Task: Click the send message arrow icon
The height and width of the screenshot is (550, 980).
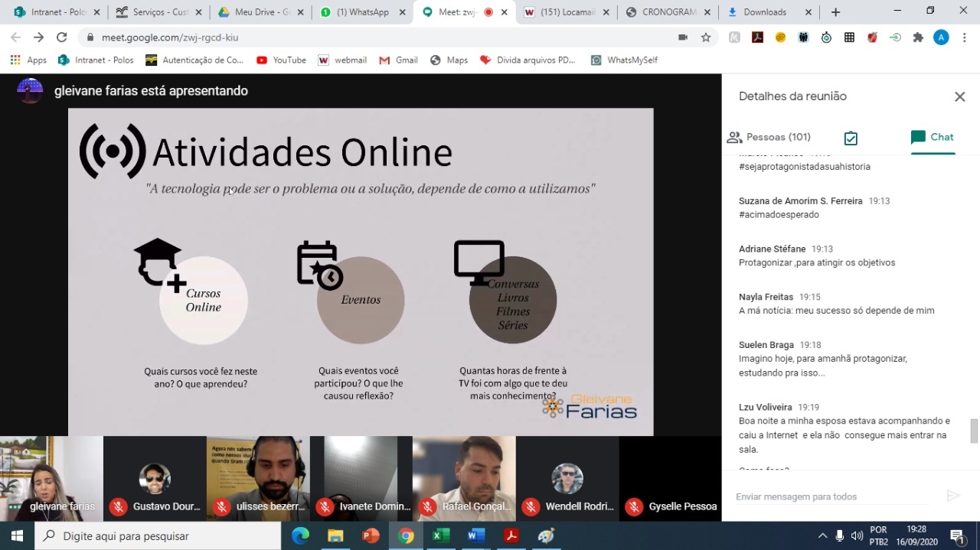Action: (x=953, y=496)
